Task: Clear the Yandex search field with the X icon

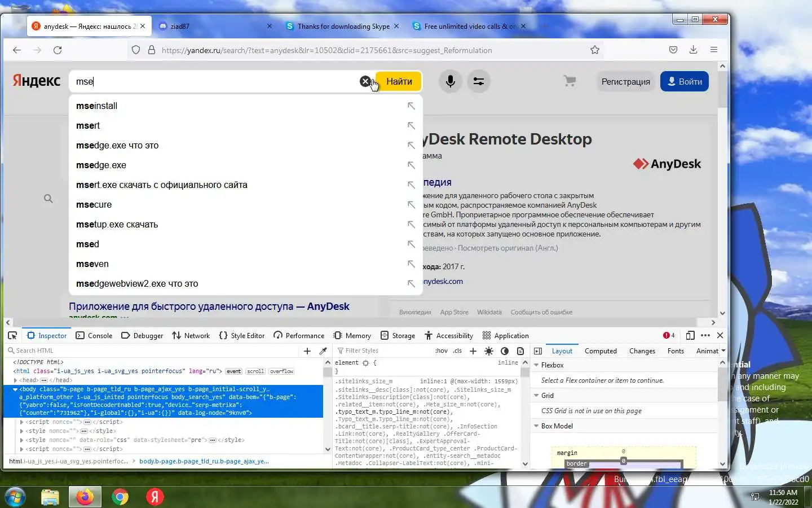Action: [365, 81]
